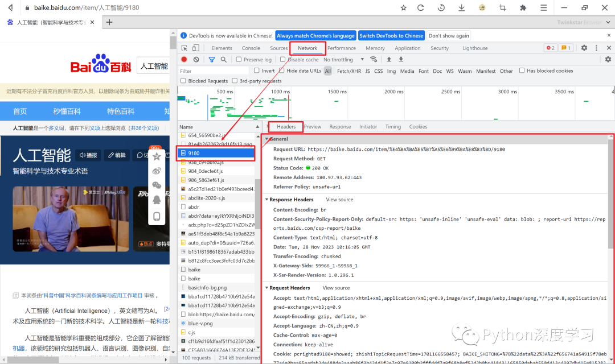Screen dimensions: 615x364
Task: Open network panel settings gear
Action: point(608,60)
